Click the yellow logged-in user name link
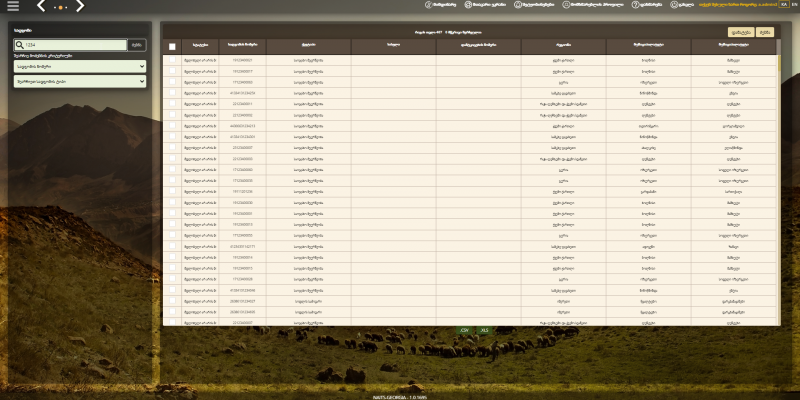Image resolution: width=800 pixels, height=400 pixels. point(738,5)
